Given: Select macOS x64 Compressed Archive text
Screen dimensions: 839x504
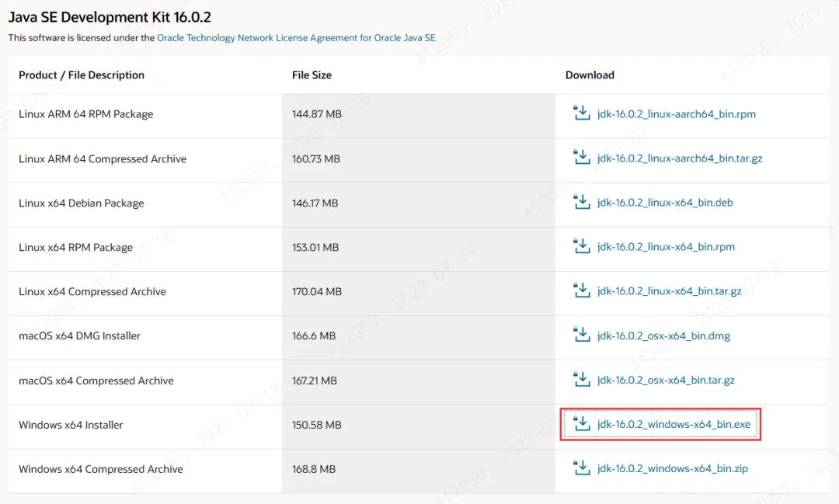Looking at the screenshot, I should [x=96, y=381].
